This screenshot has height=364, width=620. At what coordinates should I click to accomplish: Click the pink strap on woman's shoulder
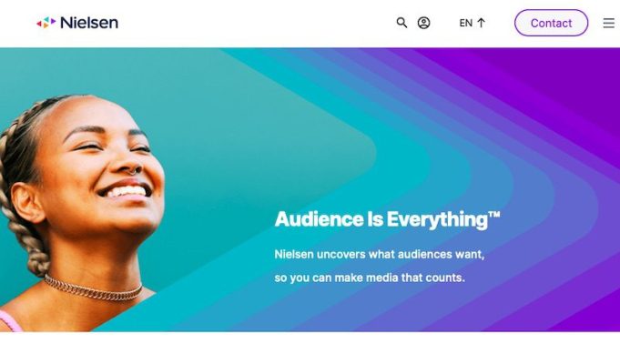[11, 321]
